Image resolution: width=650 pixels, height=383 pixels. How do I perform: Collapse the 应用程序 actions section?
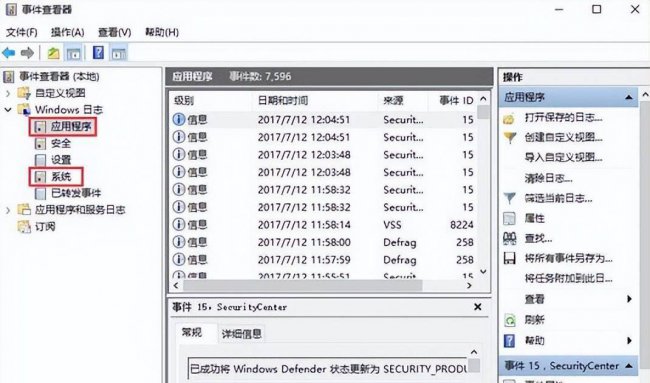[x=628, y=97]
